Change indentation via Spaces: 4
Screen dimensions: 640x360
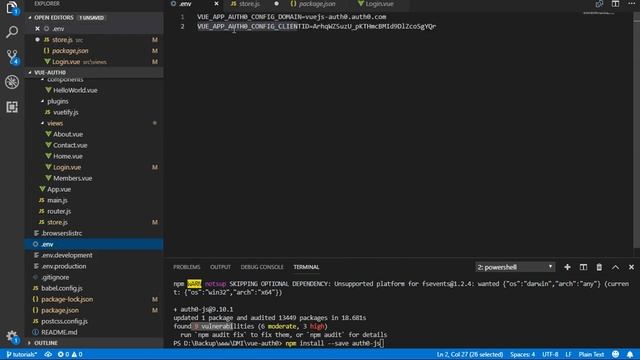[x=522, y=354]
